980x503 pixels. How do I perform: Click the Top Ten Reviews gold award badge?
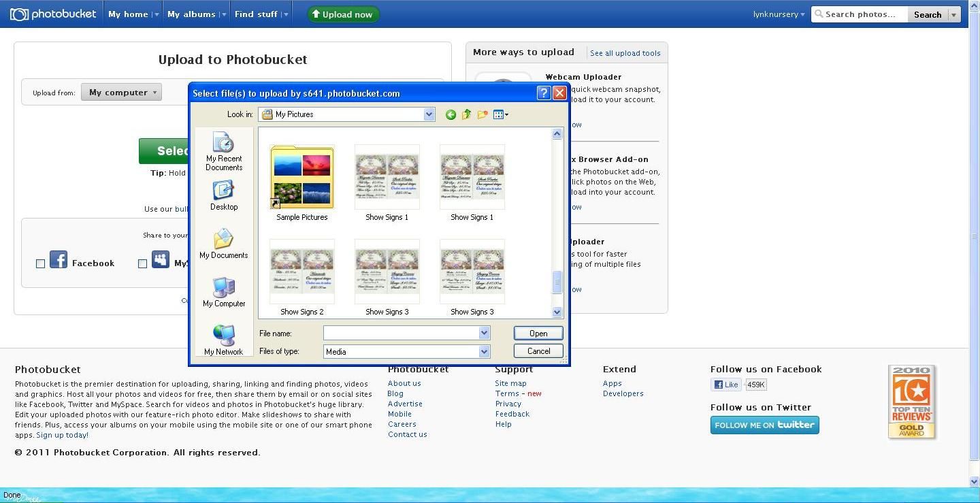[912, 402]
